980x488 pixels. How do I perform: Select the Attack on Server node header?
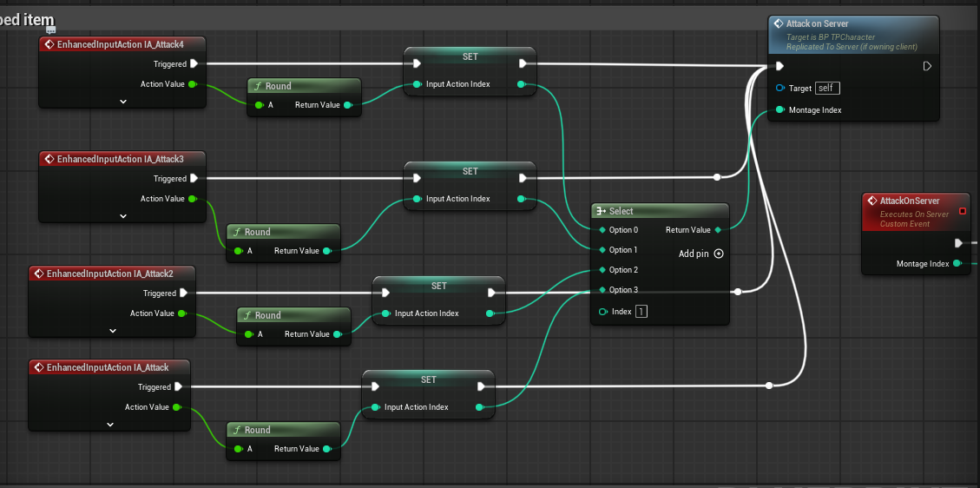[x=854, y=35]
